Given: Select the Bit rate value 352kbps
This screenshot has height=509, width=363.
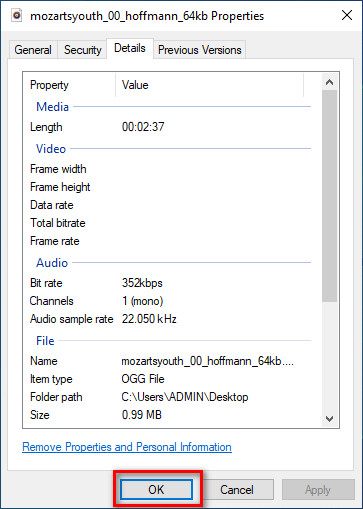Looking at the screenshot, I should tap(142, 283).
